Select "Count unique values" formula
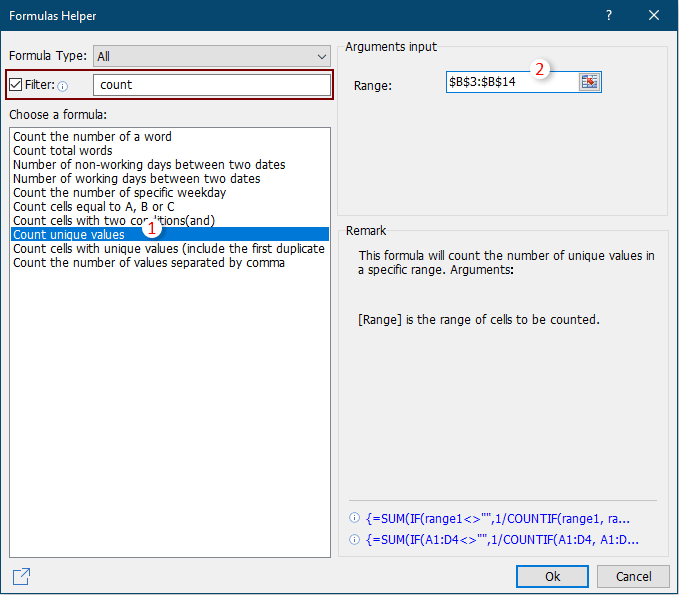 coord(69,234)
